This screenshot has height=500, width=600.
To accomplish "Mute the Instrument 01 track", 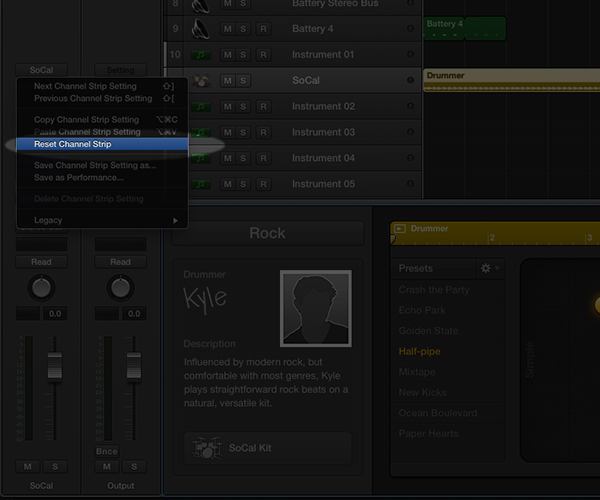I will [228, 55].
